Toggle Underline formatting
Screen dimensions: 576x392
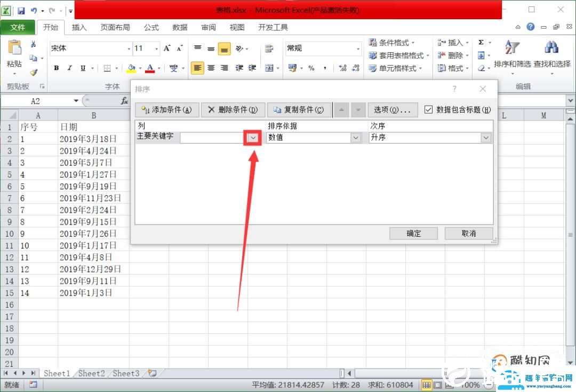point(83,68)
